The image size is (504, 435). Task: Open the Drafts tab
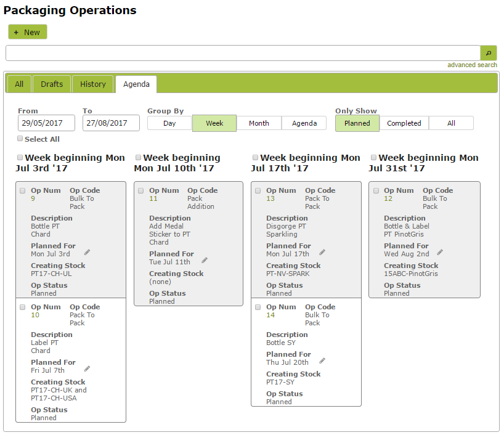pos(52,84)
